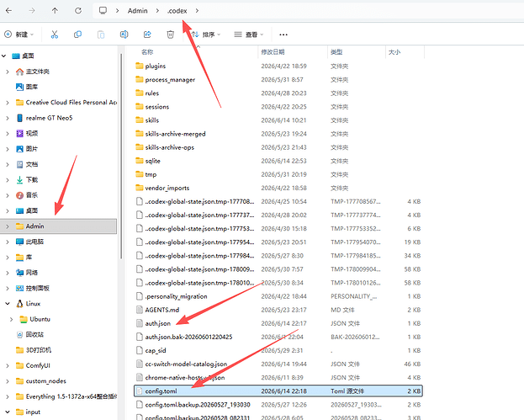Expand the Ubuntu tree node
Viewport: 524px width, 420px height.
[12, 319]
